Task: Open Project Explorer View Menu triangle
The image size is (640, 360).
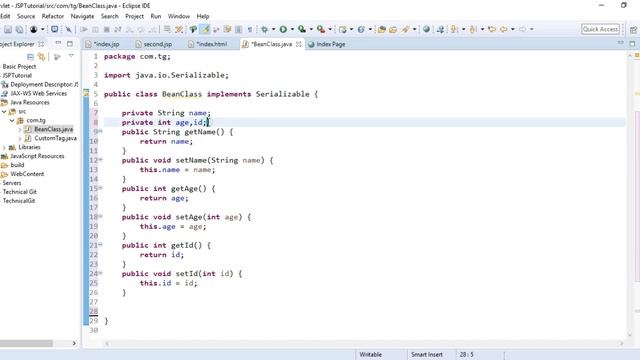Action: [x=71, y=56]
